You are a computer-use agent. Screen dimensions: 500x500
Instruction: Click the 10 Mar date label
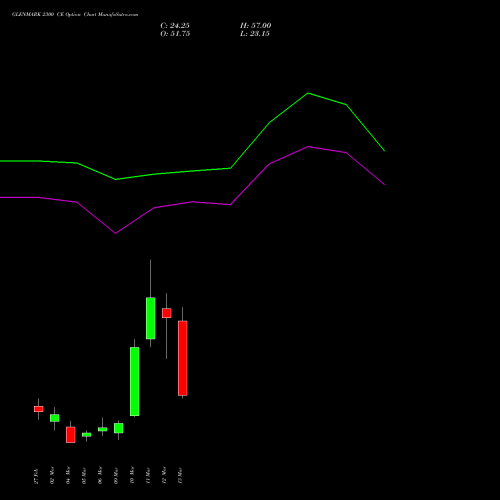pyautogui.click(x=132, y=476)
